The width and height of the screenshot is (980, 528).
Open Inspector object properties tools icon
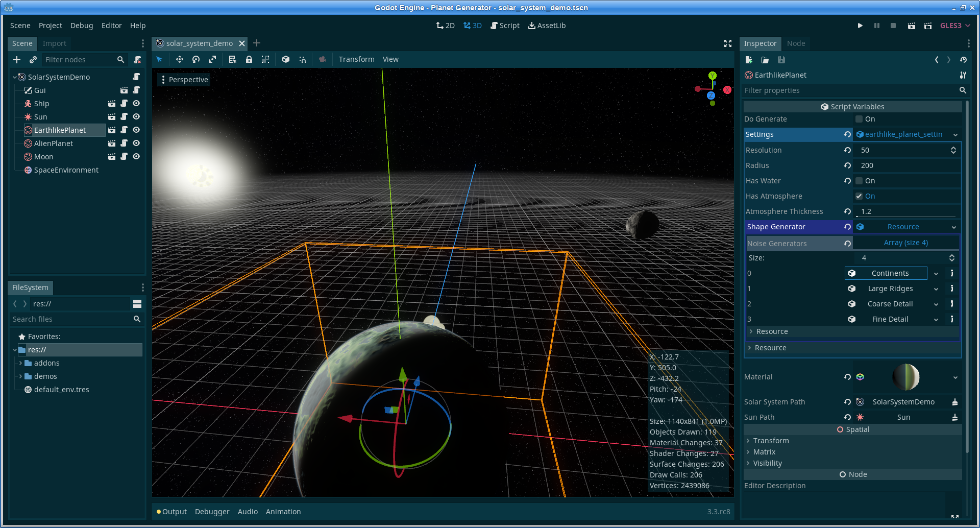[x=963, y=75]
